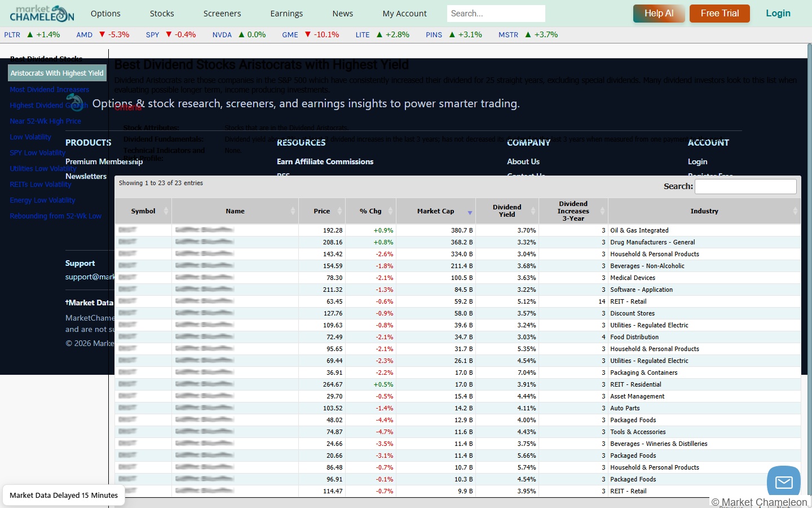Open REITs Low Volatility list
The width and height of the screenshot is (812, 508).
[41, 185]
